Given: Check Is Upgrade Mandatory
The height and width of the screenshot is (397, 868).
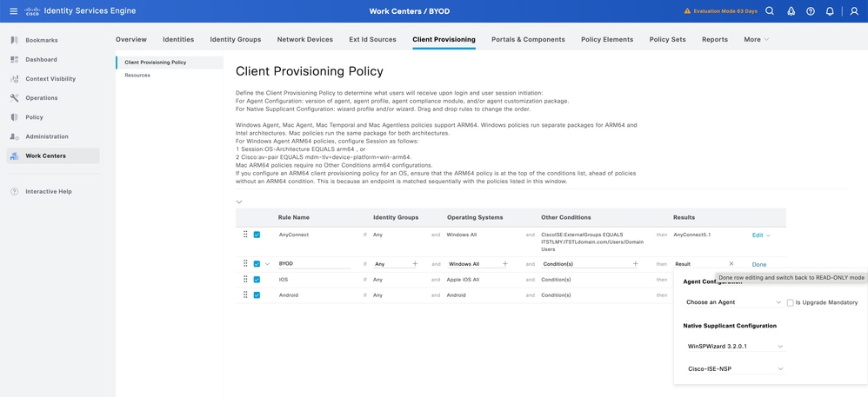Looking at the screenshot, I should pyautogui.click(x=790, y=302).
